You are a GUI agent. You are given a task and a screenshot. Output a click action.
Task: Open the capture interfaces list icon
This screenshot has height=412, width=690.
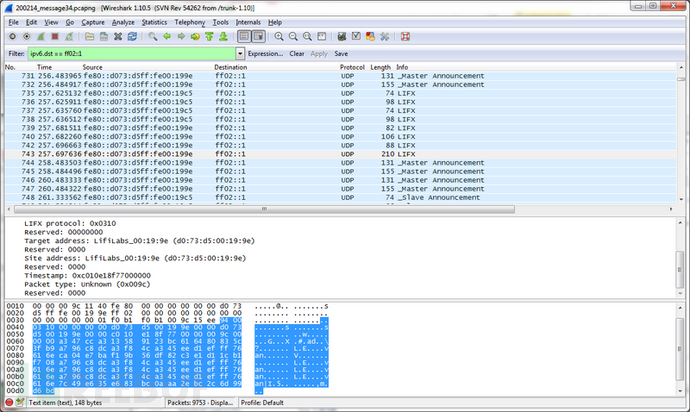tap(12, 37)
